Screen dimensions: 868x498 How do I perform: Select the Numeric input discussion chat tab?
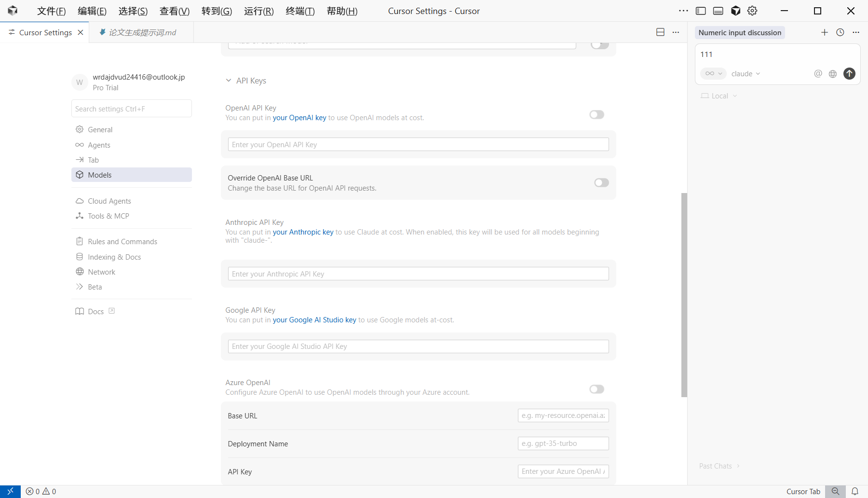740,32
